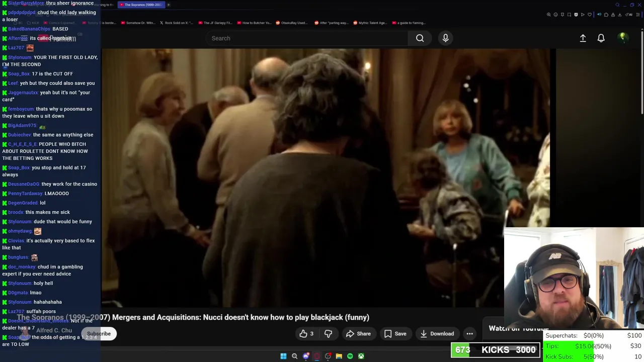Image resolution: width=644 pixels, height=362 pixels.
Task: Dislike the Sopranos video
Action: pos(328,333)
